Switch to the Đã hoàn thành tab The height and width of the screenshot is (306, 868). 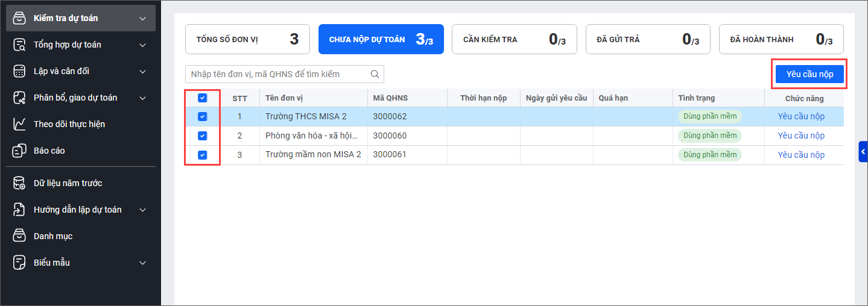pos(781,39)
